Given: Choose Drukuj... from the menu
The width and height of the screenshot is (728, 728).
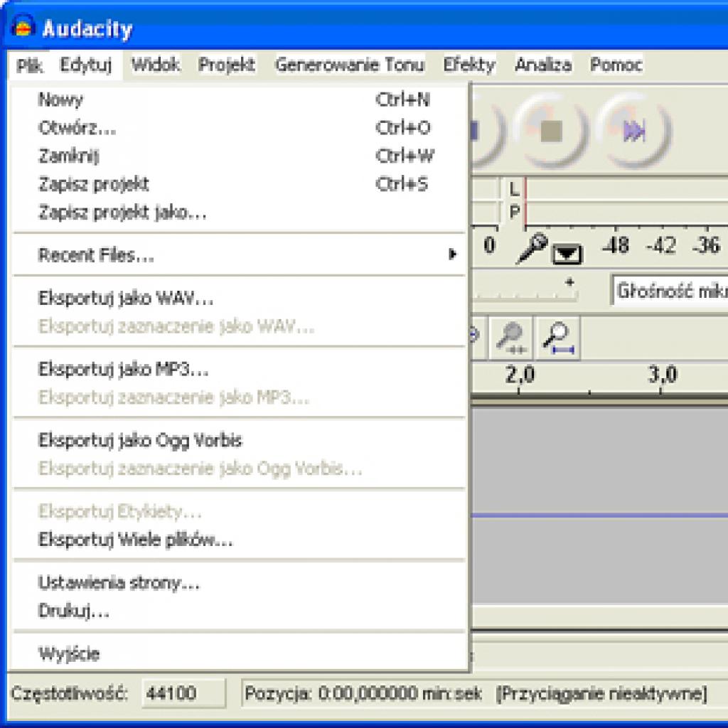Looking at the screenshot, I should click(x=239, y=611).
